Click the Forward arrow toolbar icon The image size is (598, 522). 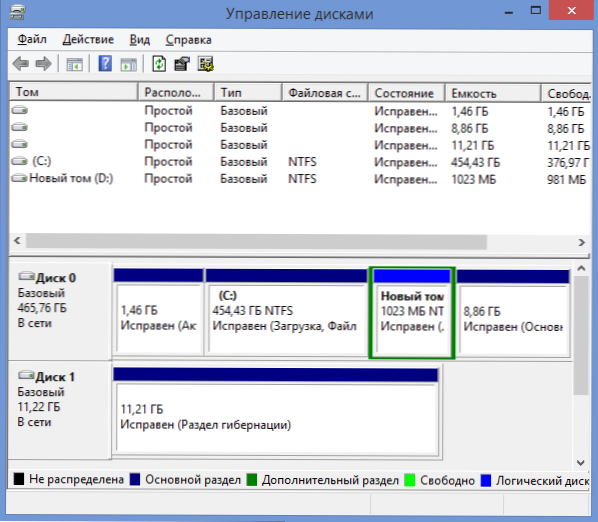coord(43,63)
